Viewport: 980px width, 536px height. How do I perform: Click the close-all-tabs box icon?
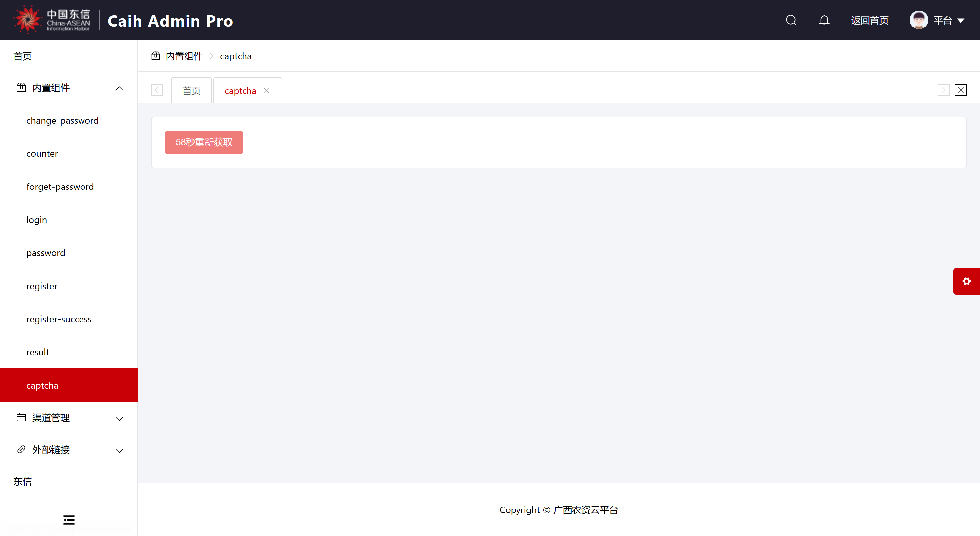point(960,90)
